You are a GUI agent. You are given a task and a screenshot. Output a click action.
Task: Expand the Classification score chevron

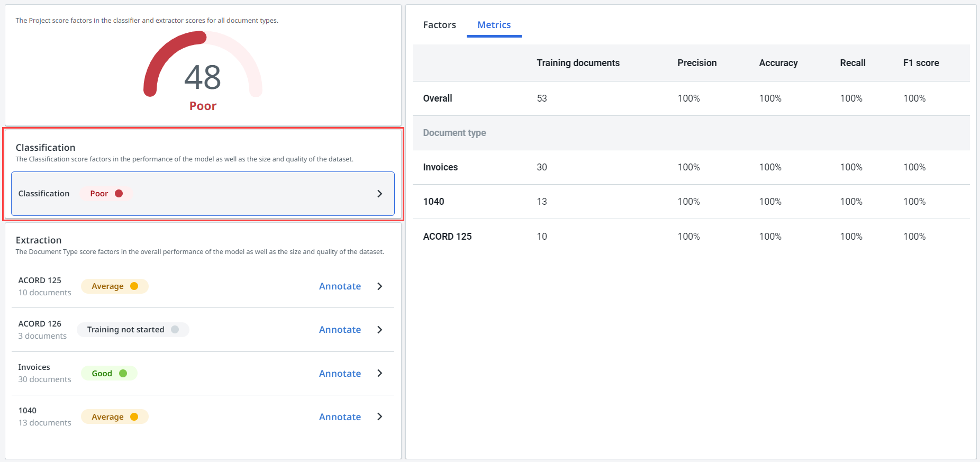pos(379,194)
